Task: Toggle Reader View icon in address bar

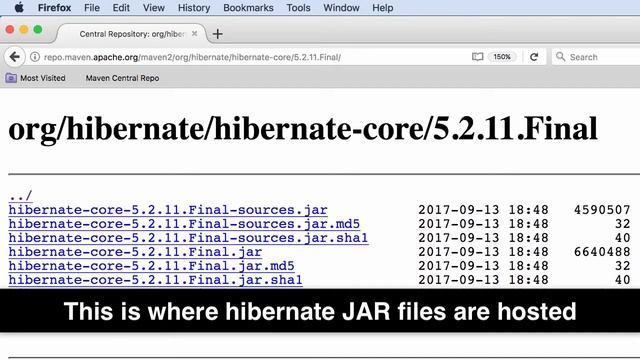Action: (477, 57)
